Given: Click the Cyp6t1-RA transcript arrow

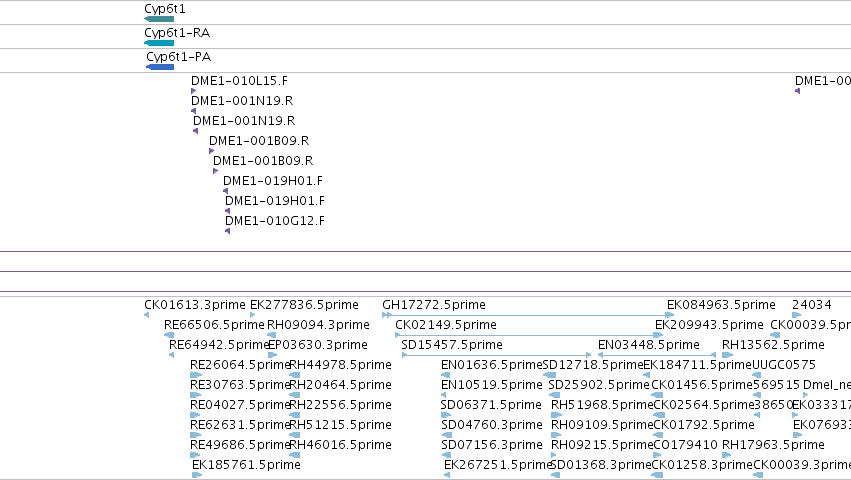Looking at the screenshot, I should coord(159,43).
